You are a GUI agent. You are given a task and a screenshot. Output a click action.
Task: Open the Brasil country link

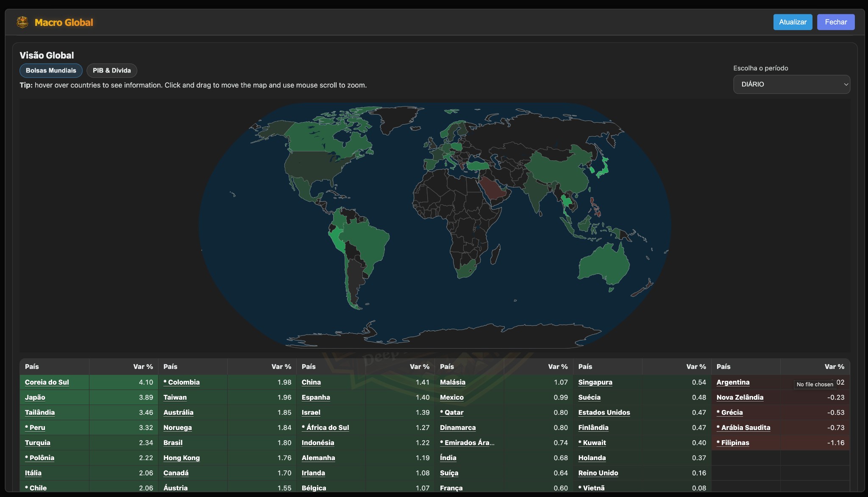[x=172, y=442]
